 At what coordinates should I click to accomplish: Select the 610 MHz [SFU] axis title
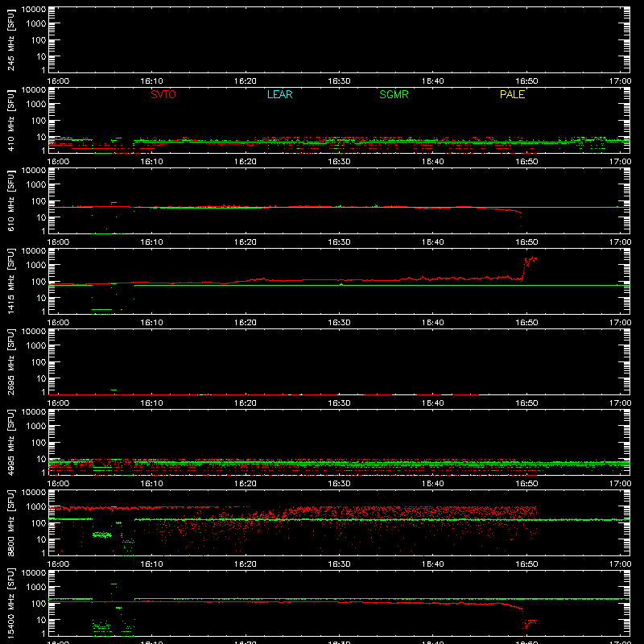tap(11, 201)
